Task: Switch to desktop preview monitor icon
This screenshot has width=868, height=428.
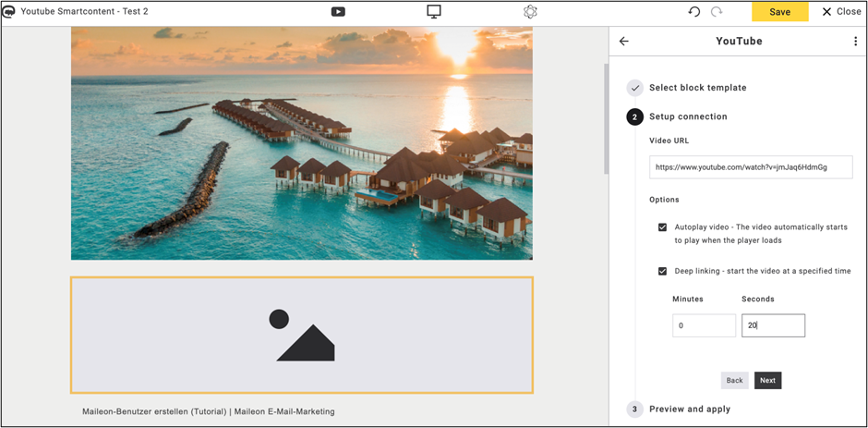Action: pos(434,12)
